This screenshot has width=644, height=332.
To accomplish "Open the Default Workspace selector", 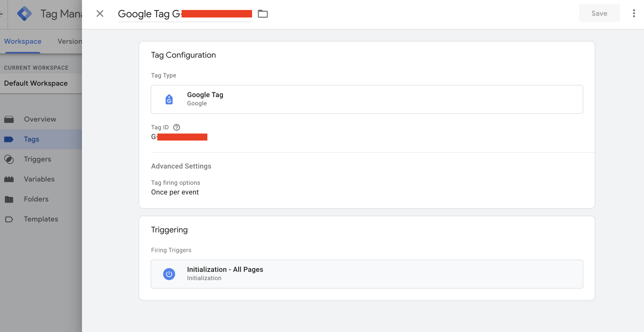I will click(x=41, y=83).
